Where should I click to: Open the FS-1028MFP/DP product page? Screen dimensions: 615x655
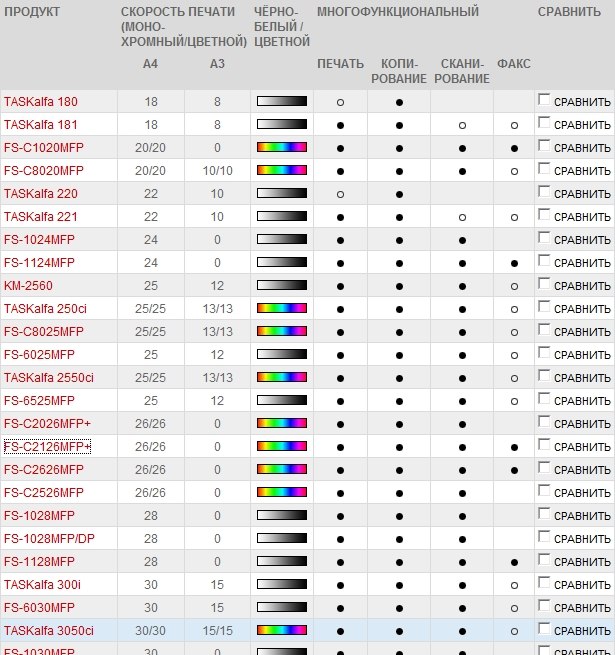click(x=49, y=538)
